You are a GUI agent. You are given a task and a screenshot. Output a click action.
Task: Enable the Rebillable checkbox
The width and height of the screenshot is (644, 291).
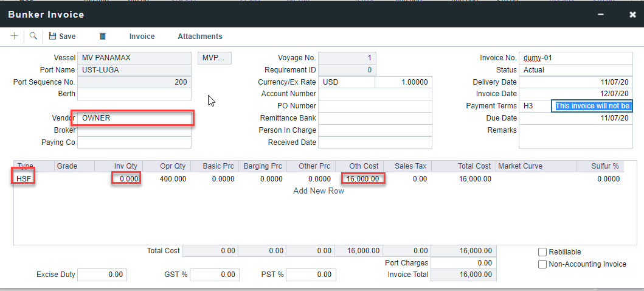tap(542, 252)
